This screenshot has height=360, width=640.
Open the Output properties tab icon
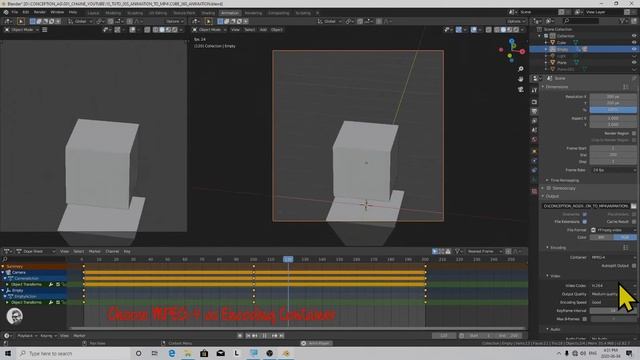535,111
